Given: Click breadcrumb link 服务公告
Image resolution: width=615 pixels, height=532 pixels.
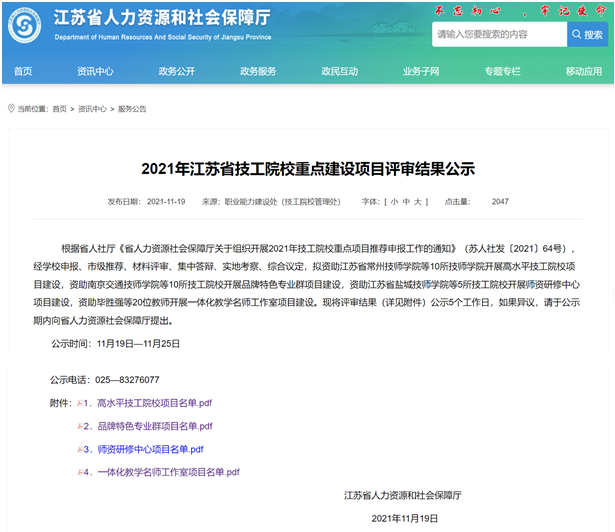Looking at the screenshot, I should (x=132, y=109).
